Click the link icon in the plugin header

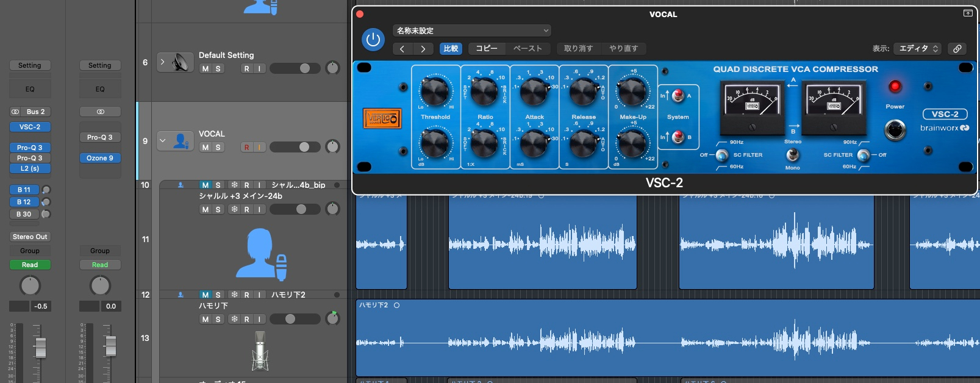[957, 49]
